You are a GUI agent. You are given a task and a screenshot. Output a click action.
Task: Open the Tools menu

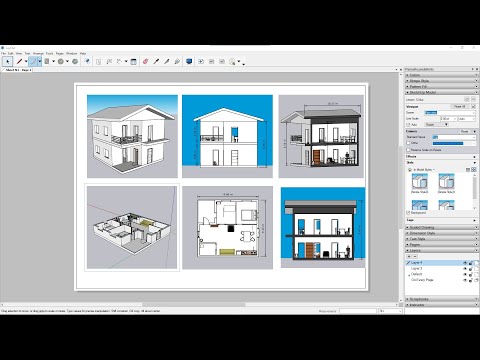coord(49,53)
